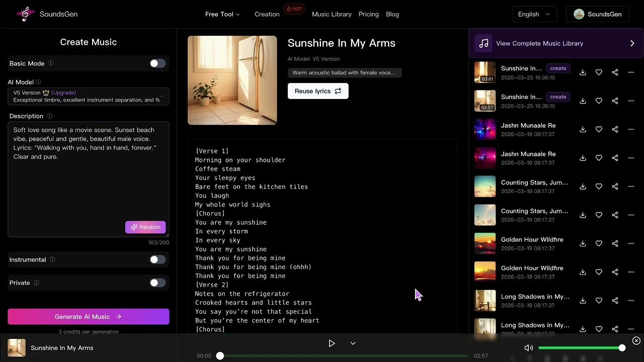Enable Private track setting
Viewport: 644px width, 362px height.
[x=157, y=283]
